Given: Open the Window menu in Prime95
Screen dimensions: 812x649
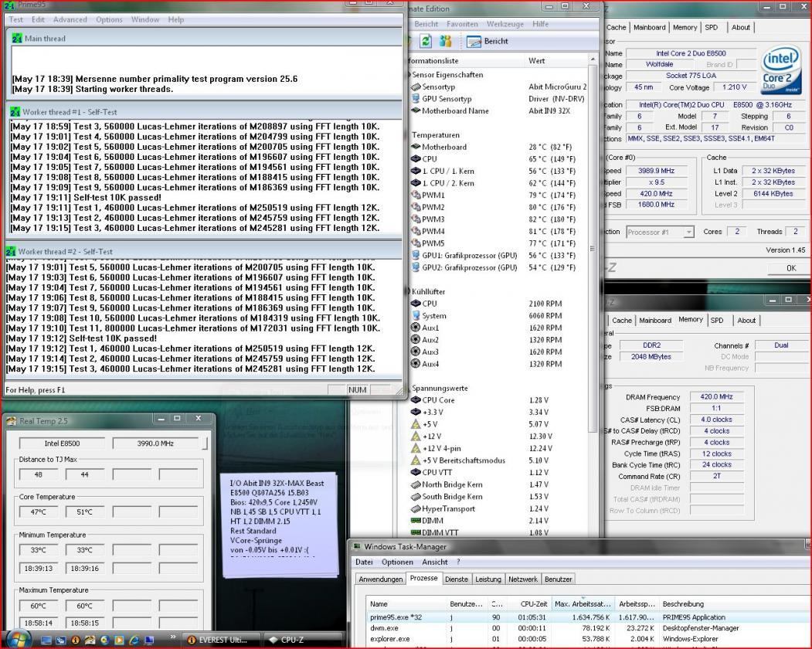Looking at the screenshot, I should tap(145, 19).
